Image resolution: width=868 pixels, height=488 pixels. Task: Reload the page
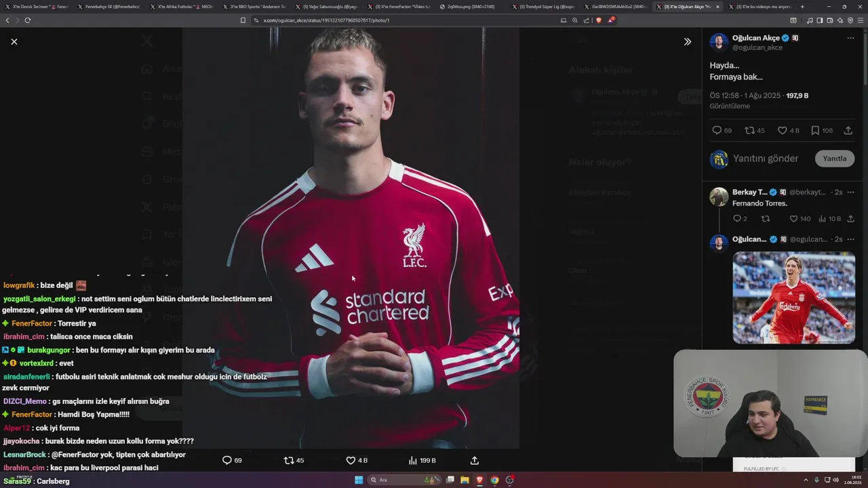[28, 20]
